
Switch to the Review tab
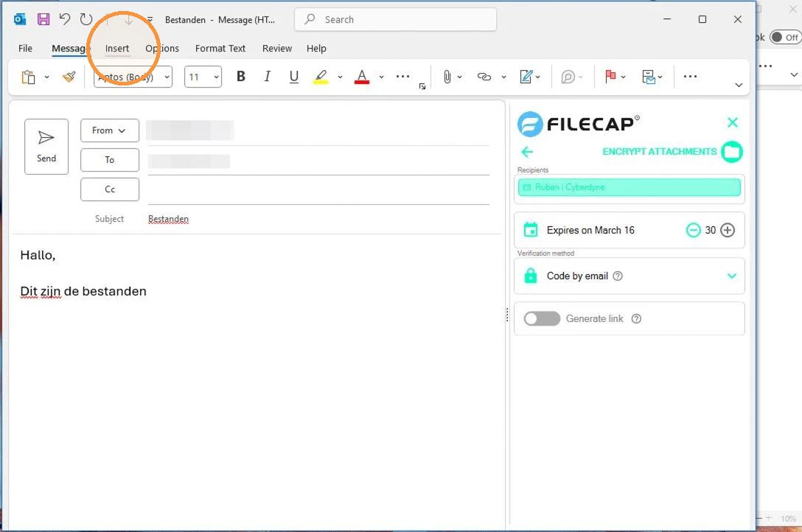click(x=276, y=49)
